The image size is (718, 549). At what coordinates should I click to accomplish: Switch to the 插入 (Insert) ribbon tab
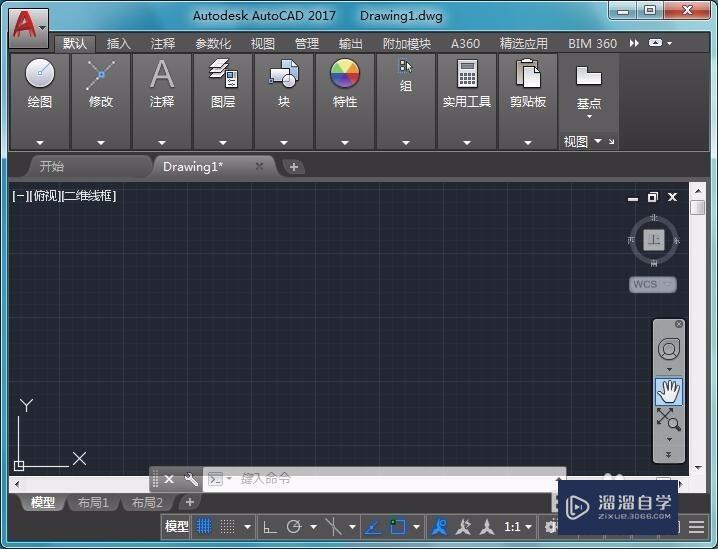119,44
